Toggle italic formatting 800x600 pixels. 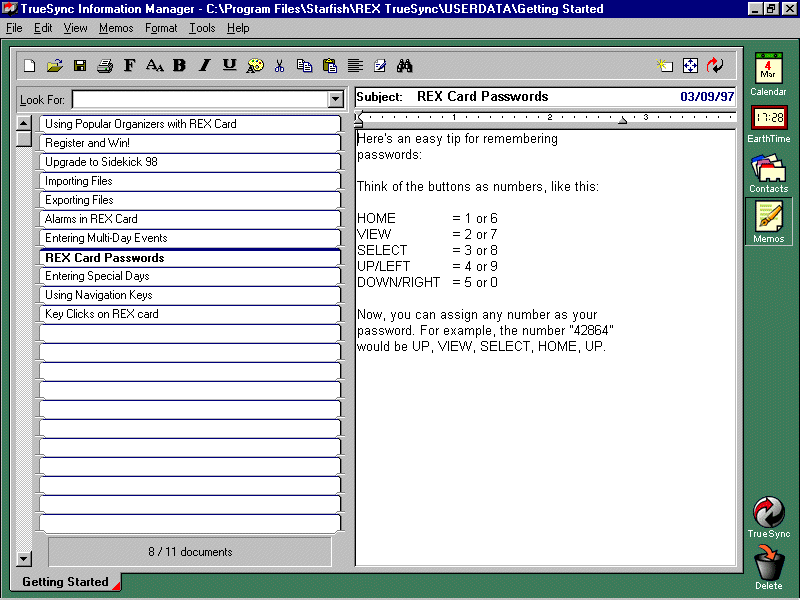[x=205, y=65]
